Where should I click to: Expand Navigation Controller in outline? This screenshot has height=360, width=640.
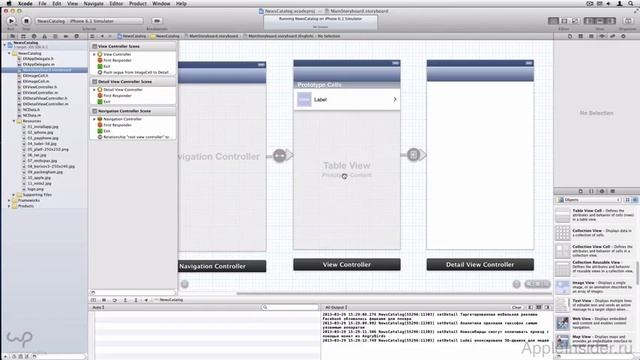[x=94, y=119]
